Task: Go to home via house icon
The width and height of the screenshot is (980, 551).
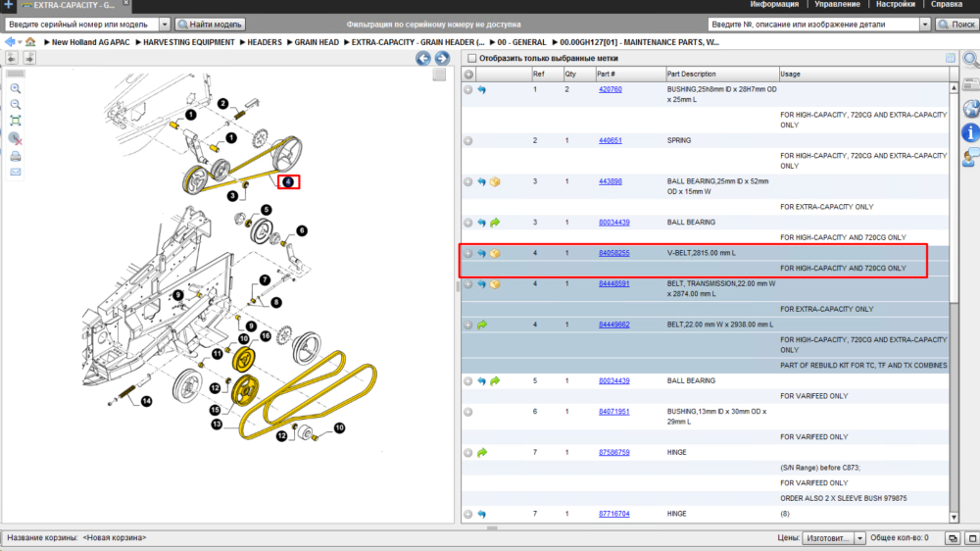Action: pos(30,42)
